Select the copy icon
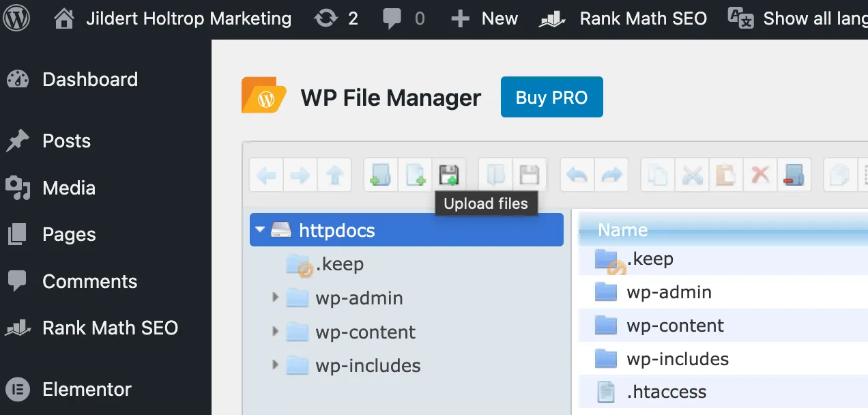Viewport: 868px width, 415px height. tap(656, 175)
